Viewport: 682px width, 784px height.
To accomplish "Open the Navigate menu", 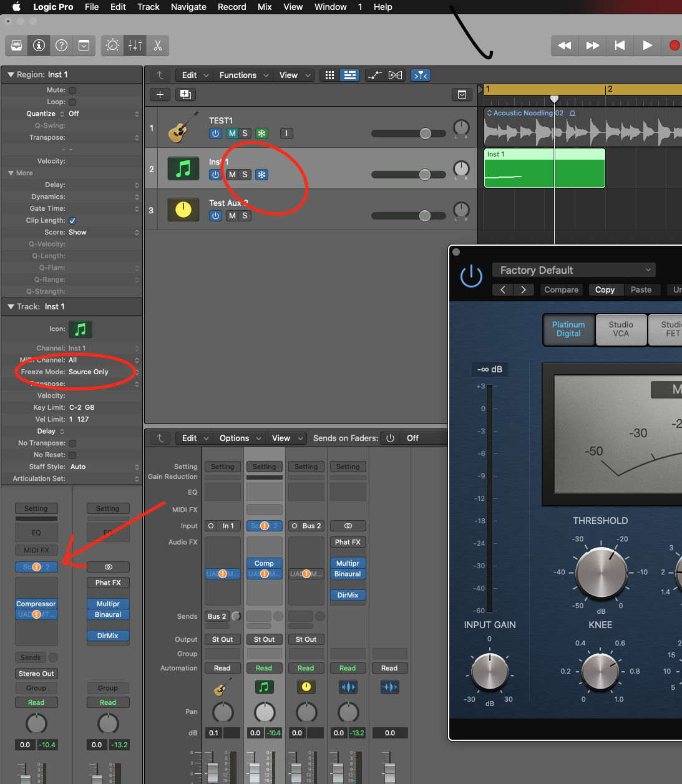I will click(188, 7).
